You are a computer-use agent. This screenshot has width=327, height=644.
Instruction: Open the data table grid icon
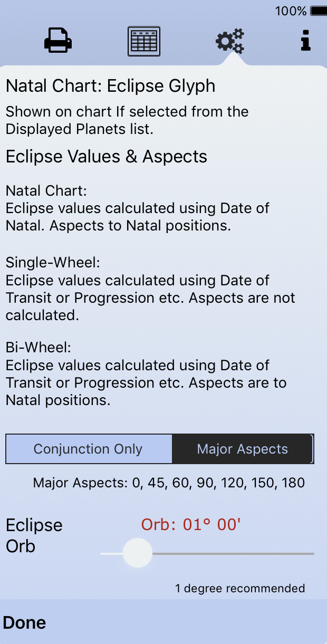tap(144, 41)
